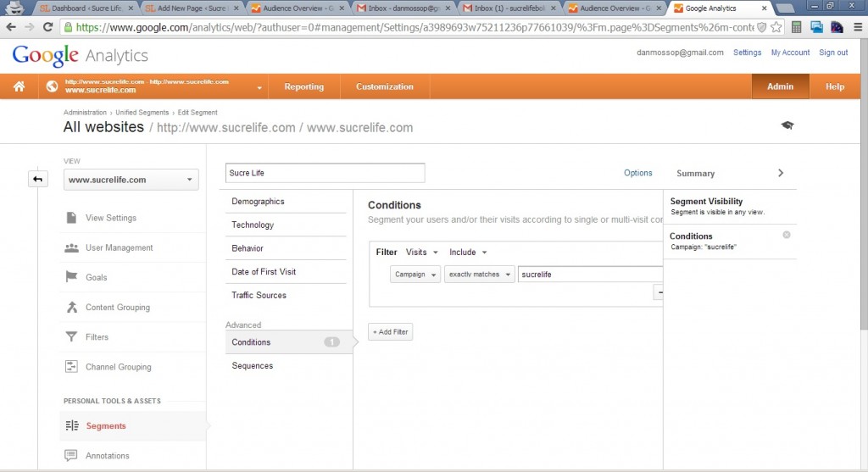Open Goals in the sidebar
This screenshot has width=868, height=472.
(x=97, y=277)
